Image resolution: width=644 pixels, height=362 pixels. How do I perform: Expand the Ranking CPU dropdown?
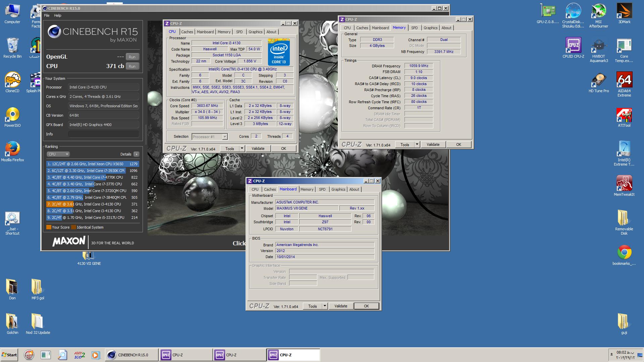coord(58,154)
